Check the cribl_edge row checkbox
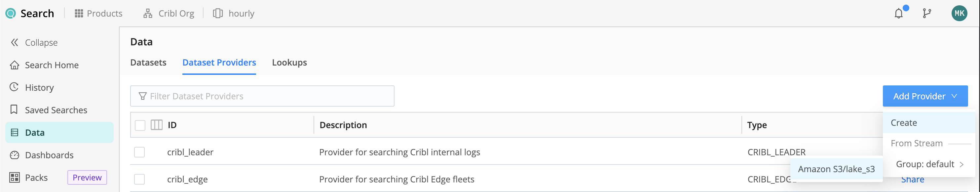This screenshot has height=192, width=980. coord(140,179)
